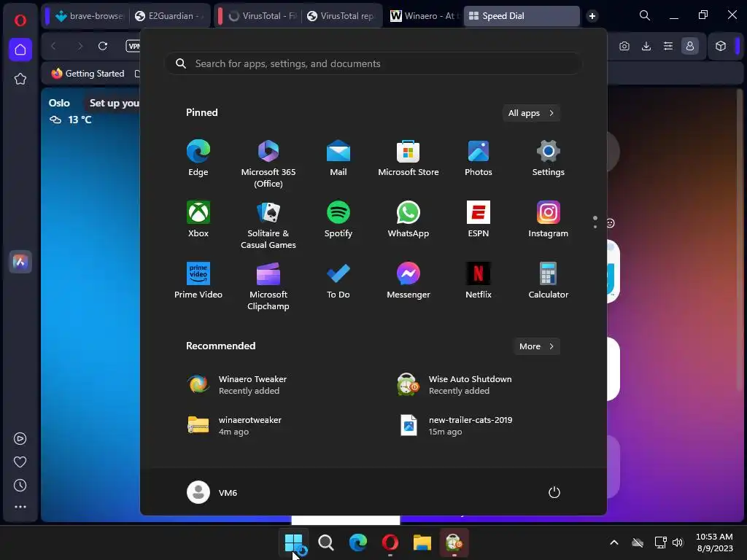This screenshot has height=560, width=747.
Task: Click the power button in Start menu
Action: 554,492
